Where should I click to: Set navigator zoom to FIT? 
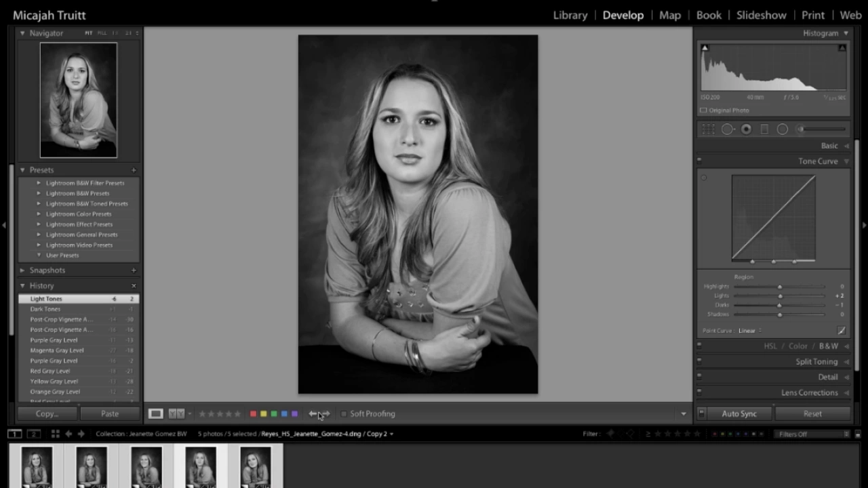click(x=89, y=33)
